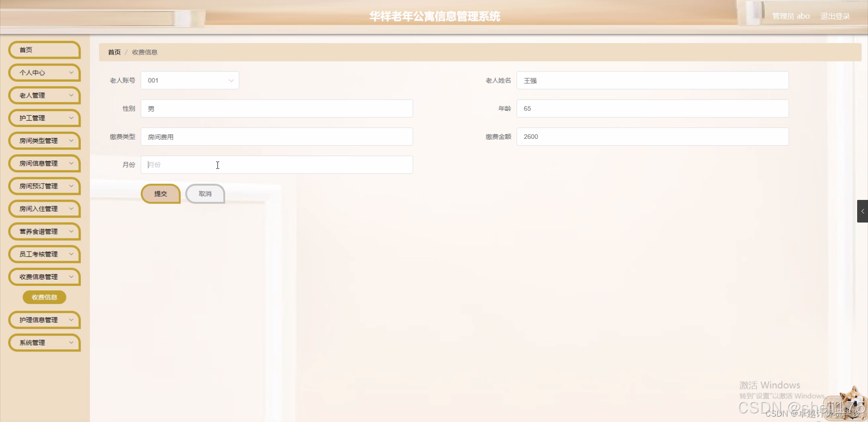Click the 华祥老年公寓信息管理系统 title
This screenshot has width=868, height=422.
[x=434, y=17]
